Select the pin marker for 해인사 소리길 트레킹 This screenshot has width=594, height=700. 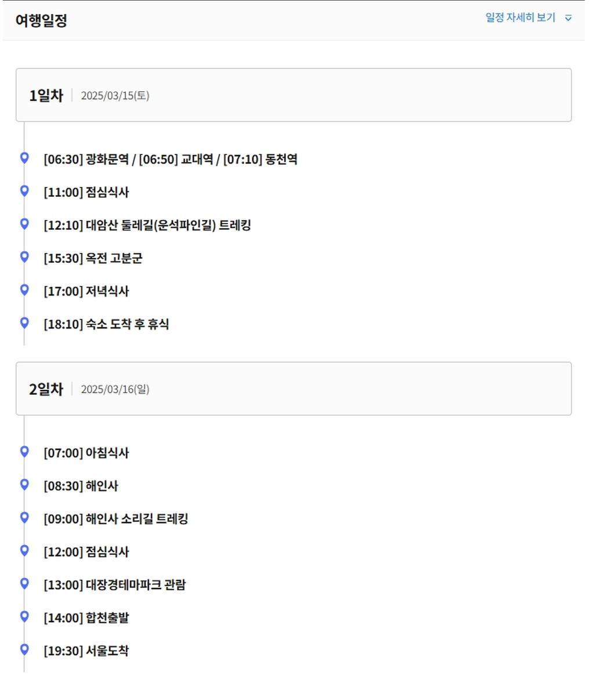tap(24, 517)
